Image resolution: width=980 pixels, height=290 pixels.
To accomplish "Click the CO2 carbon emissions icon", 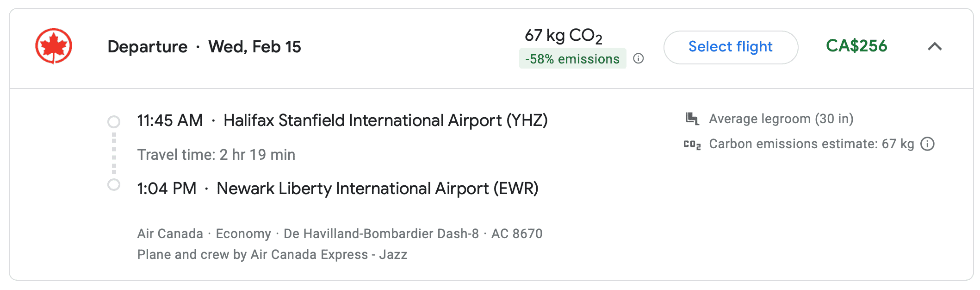I will [x=692, y=145].
